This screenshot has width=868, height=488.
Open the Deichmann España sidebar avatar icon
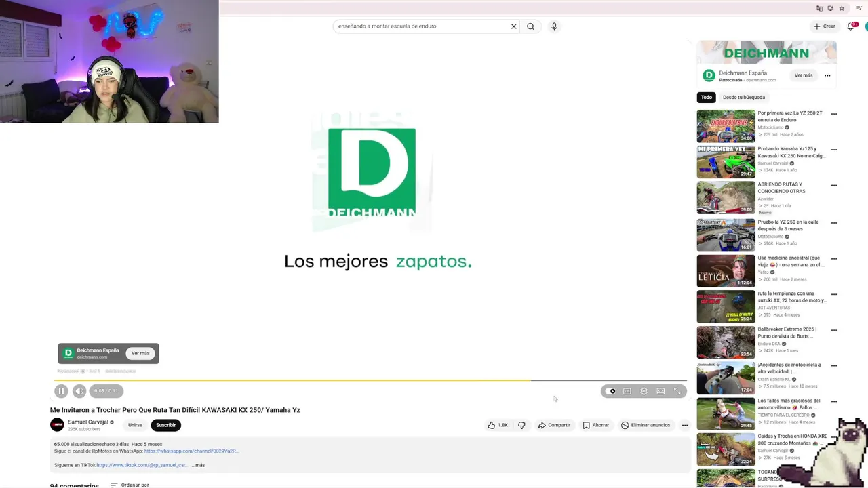[x=709, y=75]
